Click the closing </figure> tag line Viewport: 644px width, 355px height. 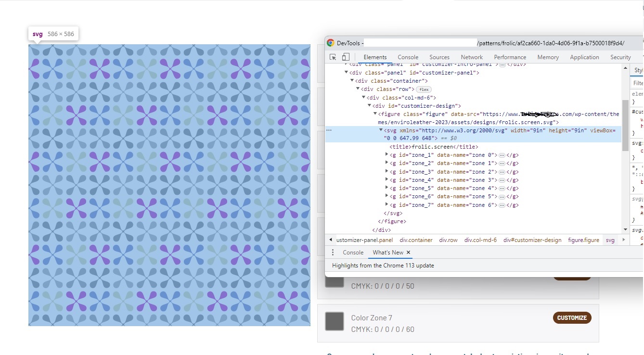392,221
